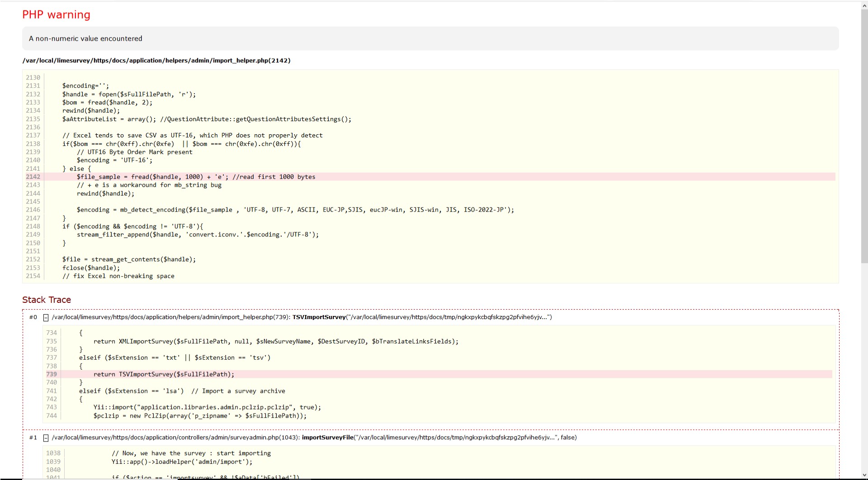Collapse stack trace entry #1
The width and height of the screenshot is (868, 480).
[x=46, y=438]
